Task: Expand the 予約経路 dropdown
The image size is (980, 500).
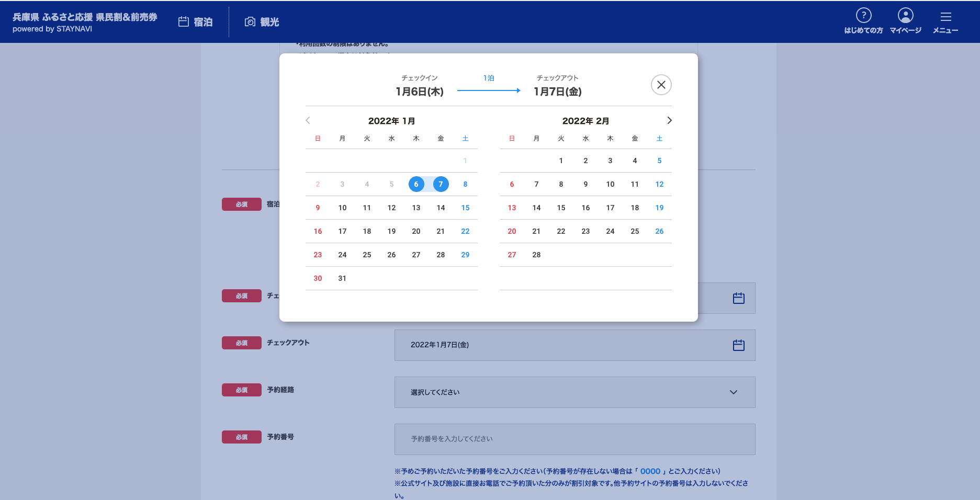Action: 575,392
